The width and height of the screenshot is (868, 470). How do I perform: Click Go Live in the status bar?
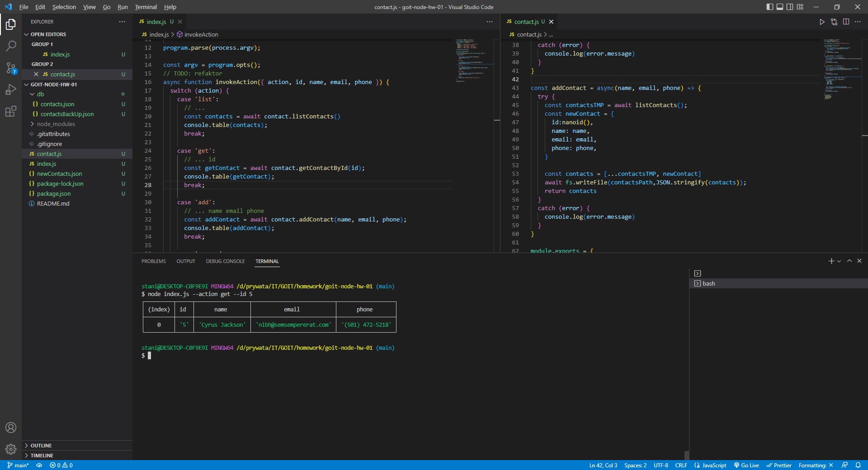(746, 465)
